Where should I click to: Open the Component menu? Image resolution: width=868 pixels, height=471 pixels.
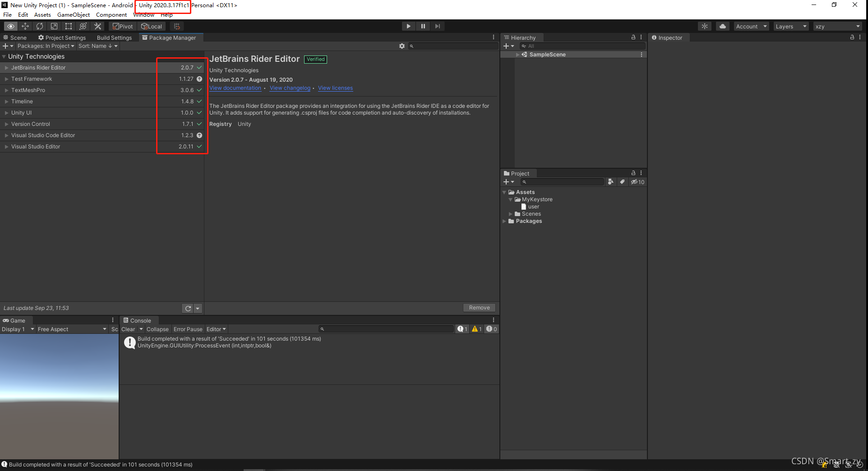pyautogui.click(x=111, y=15)
